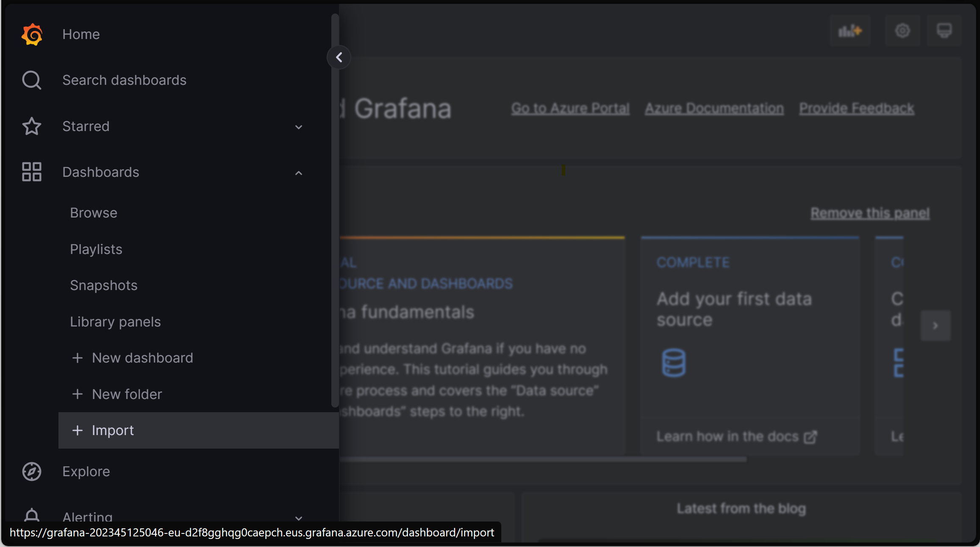Click Learn how in the docs

[x=736, y=436]
